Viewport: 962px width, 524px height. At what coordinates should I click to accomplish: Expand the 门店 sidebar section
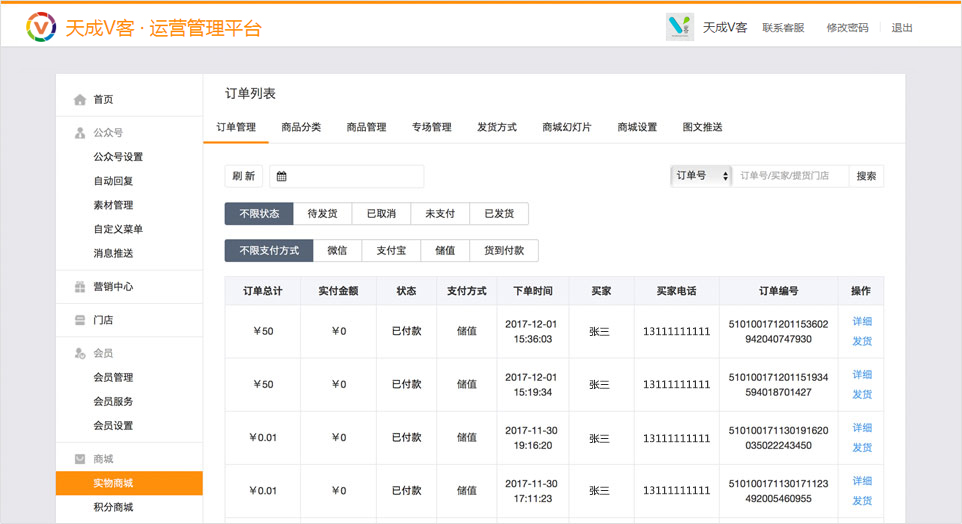[103, 320]
